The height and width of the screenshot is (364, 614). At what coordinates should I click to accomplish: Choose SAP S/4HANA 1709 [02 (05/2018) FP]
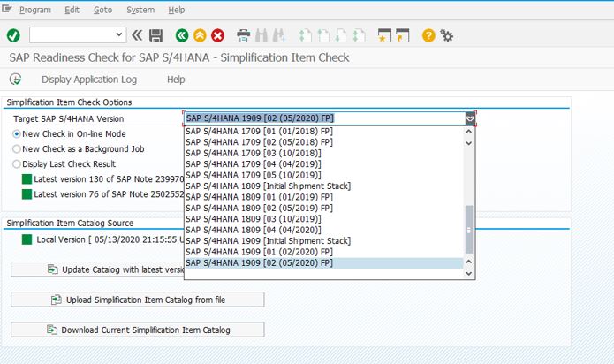click(324, 142)
